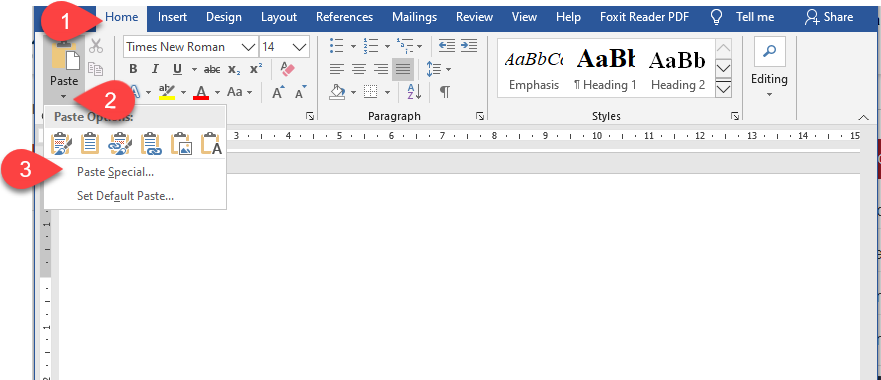Apply the Heading 2 style
The height and width of the screenshot is (380, 881).
(x=678, y=69)
